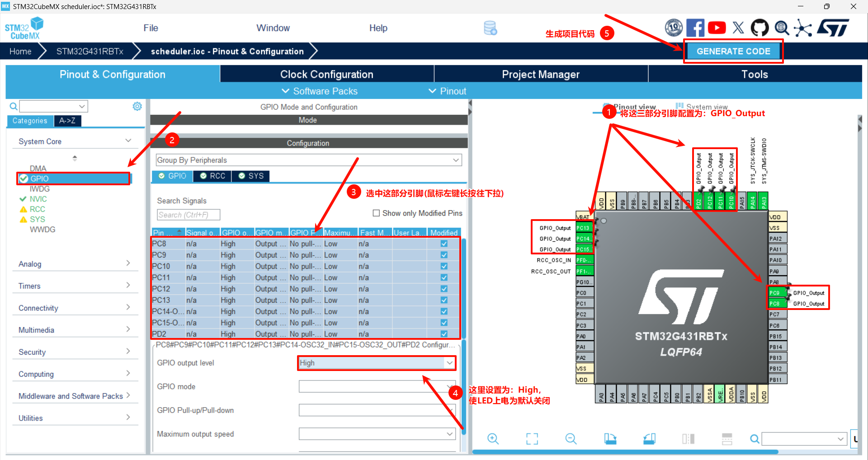Screen dimensions: 868x460
Task: Toggle the Modified checkbox for PC13
Action: pos(444,300)
